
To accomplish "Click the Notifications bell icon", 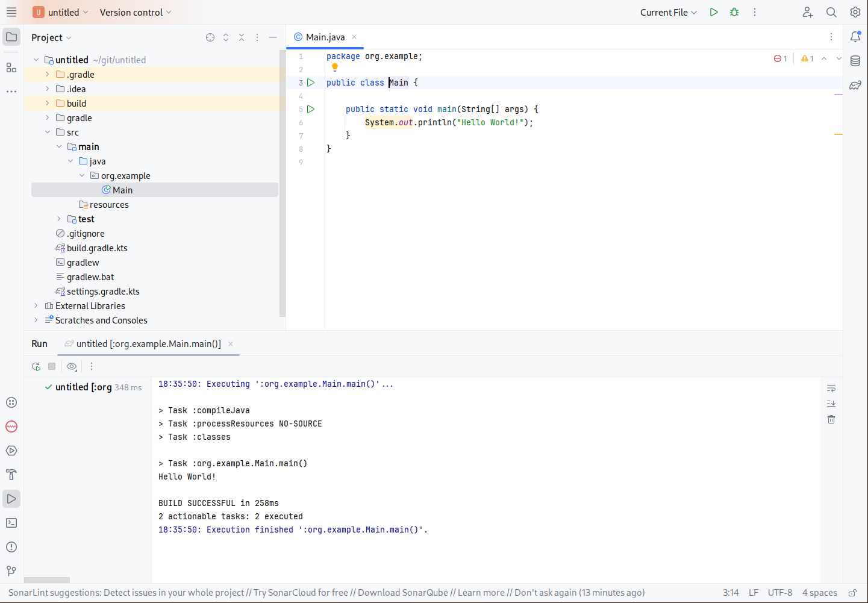I will (855, 36).
